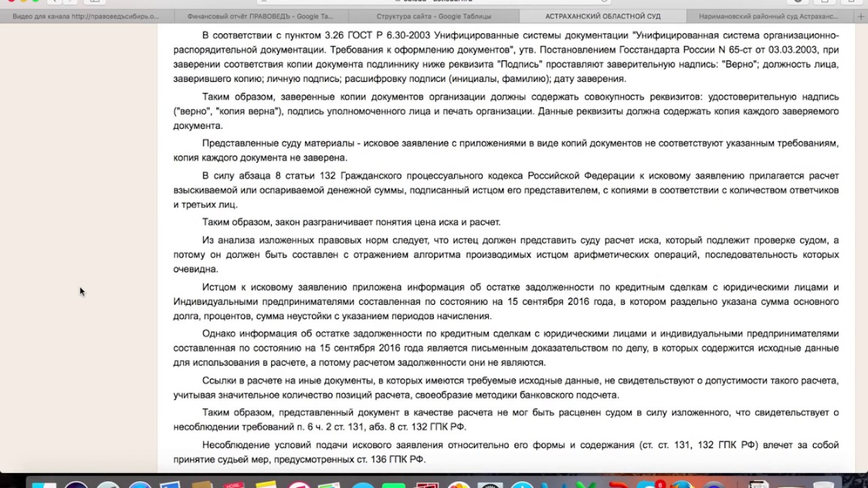This screenshot has width=868, height=488.
Task: Open the 'Наримановский районный суд' tab
Action: click(x=768, y=16)
